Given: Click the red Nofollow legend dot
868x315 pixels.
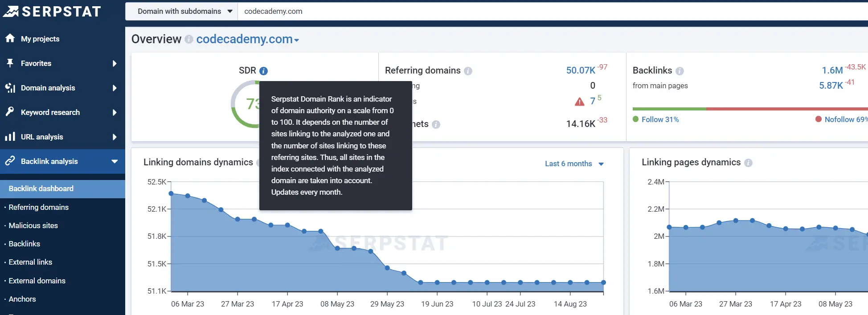Looking at the screenshot, I should pyautogui.click(x=819, y=119).
